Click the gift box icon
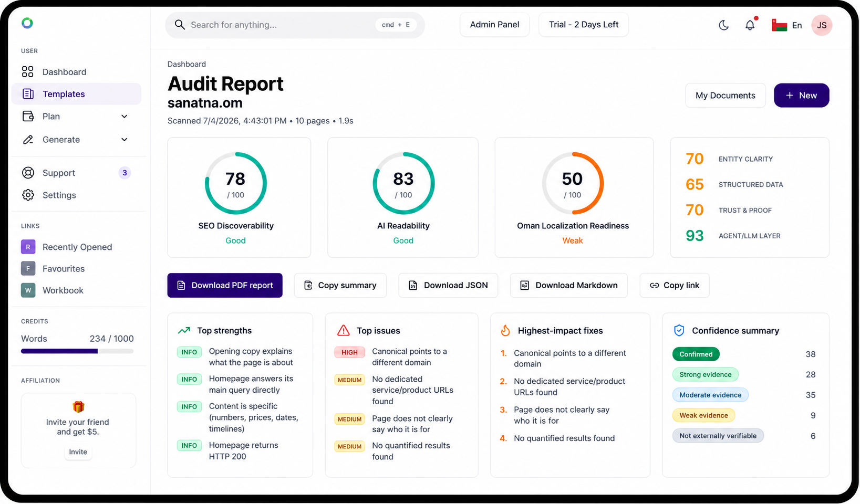Image resolution: width=860 pixels, height=504 pixels. (x=78, y=407)
